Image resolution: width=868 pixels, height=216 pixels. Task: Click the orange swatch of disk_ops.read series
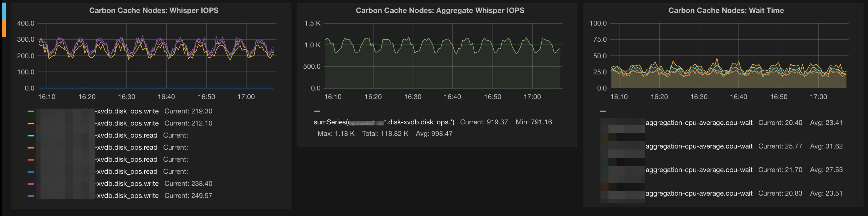[x=31, y=148]
